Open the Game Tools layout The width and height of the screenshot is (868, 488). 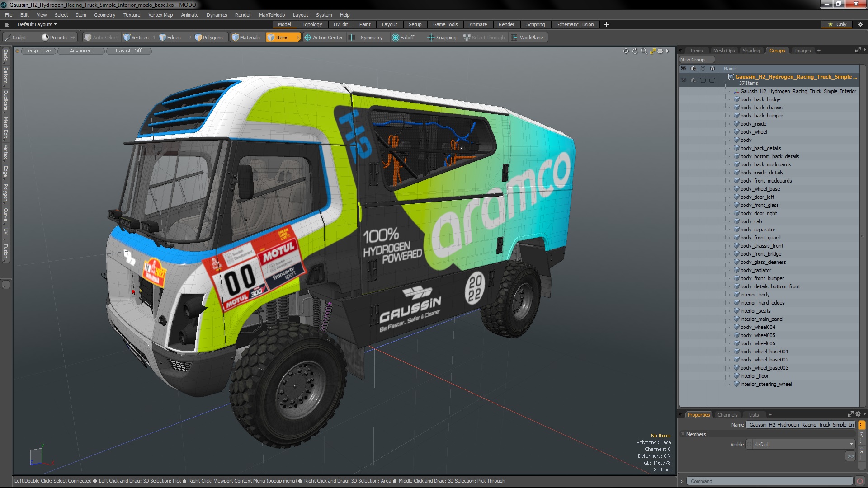445,24
